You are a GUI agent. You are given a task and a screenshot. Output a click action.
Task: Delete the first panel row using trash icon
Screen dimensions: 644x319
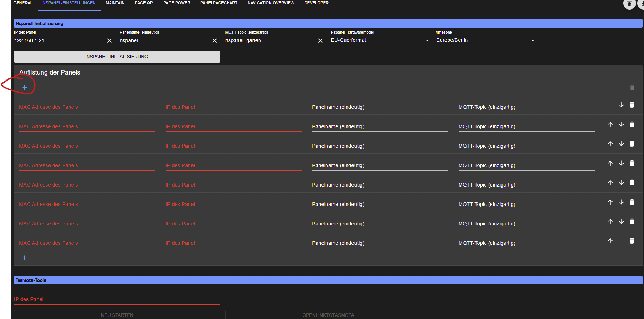(x=632, y=105)
